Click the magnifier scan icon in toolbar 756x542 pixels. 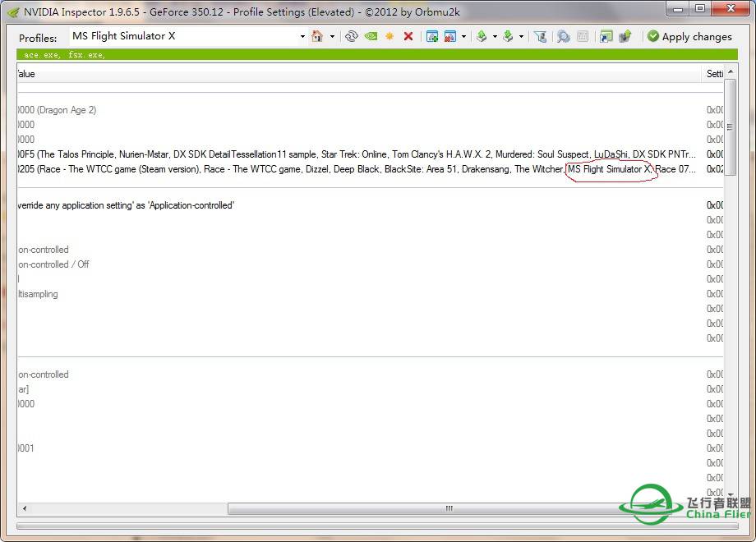563,36
